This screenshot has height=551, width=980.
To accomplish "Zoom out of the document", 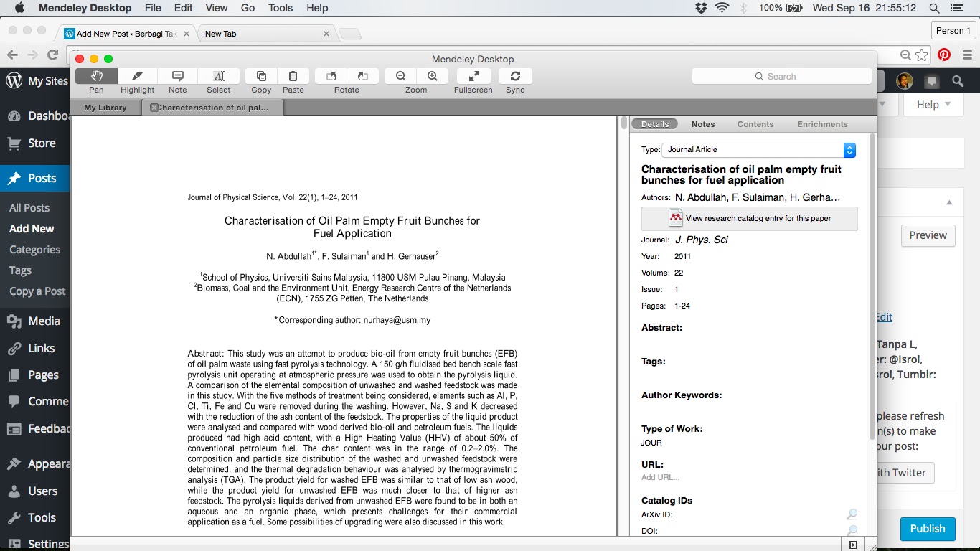I will pyautogui.click(x=401, y=77).
